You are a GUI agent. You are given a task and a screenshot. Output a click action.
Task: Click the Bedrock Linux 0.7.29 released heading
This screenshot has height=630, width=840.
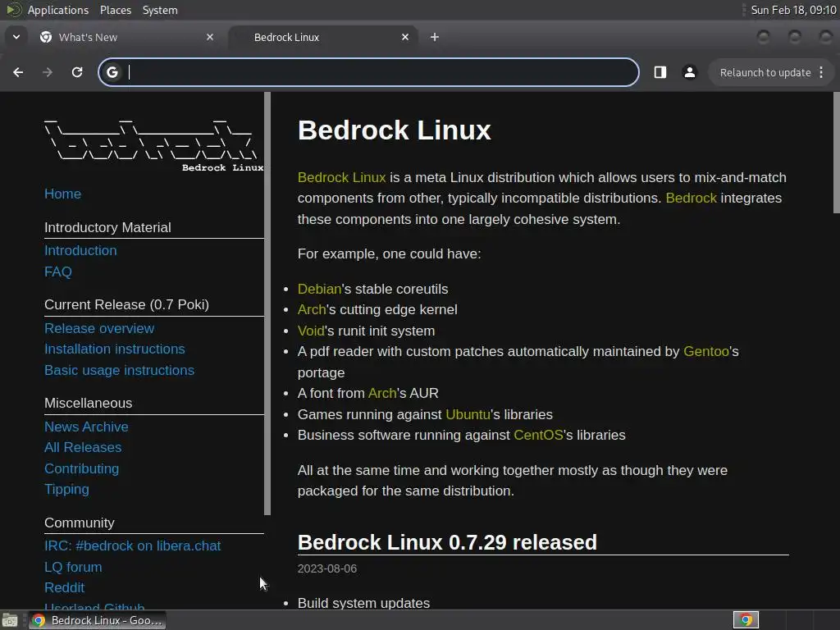point(447,542)
